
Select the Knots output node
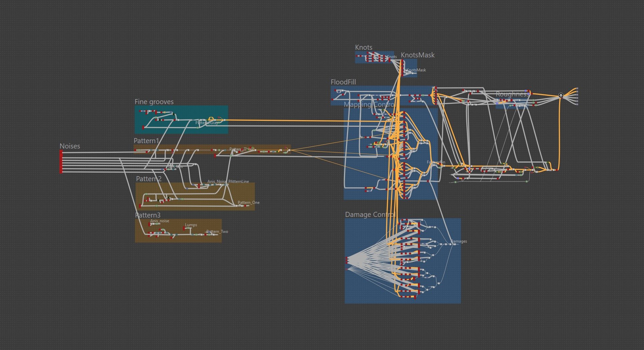[x=389, y=60]
